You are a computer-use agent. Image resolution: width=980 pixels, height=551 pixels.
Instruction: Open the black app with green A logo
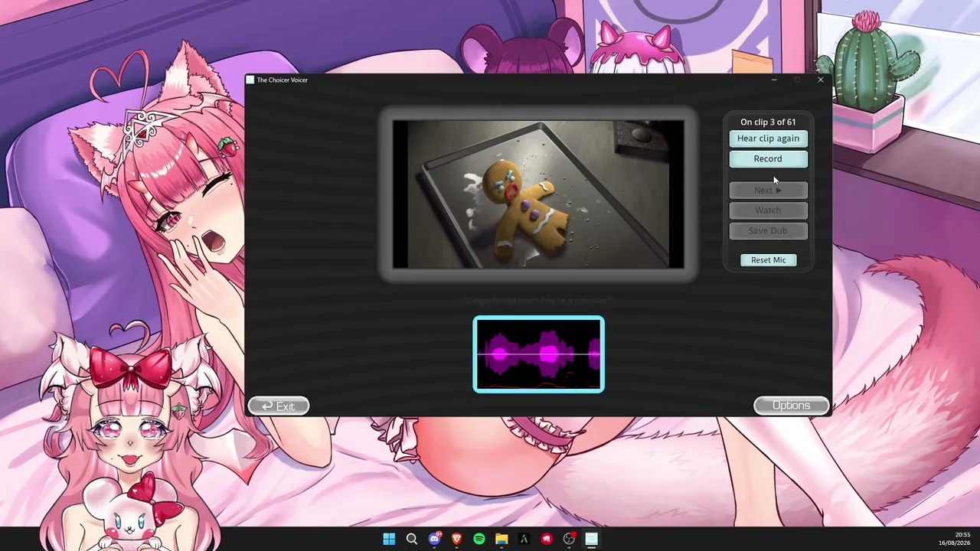point(524,539)
